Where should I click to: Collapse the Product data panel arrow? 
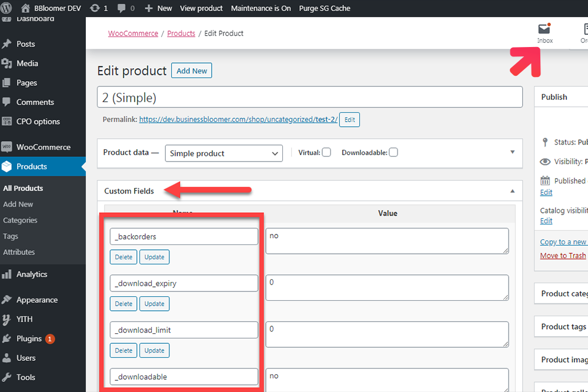(512, 152)
